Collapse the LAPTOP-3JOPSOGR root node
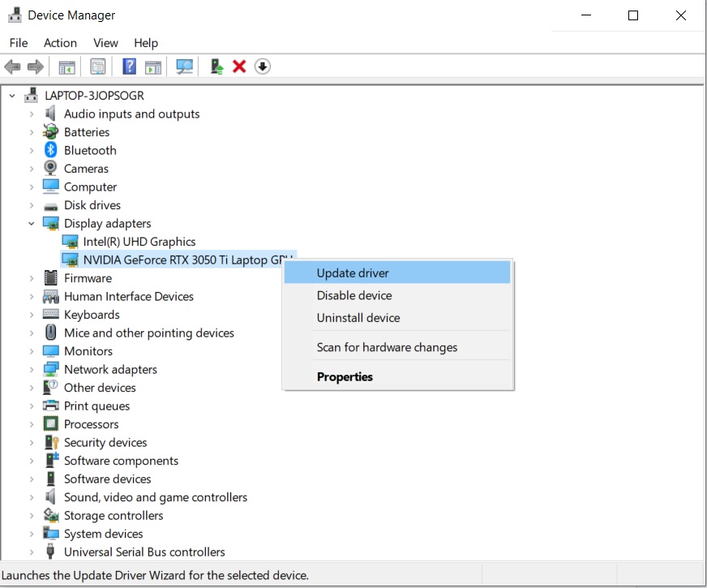 [12, 96]
